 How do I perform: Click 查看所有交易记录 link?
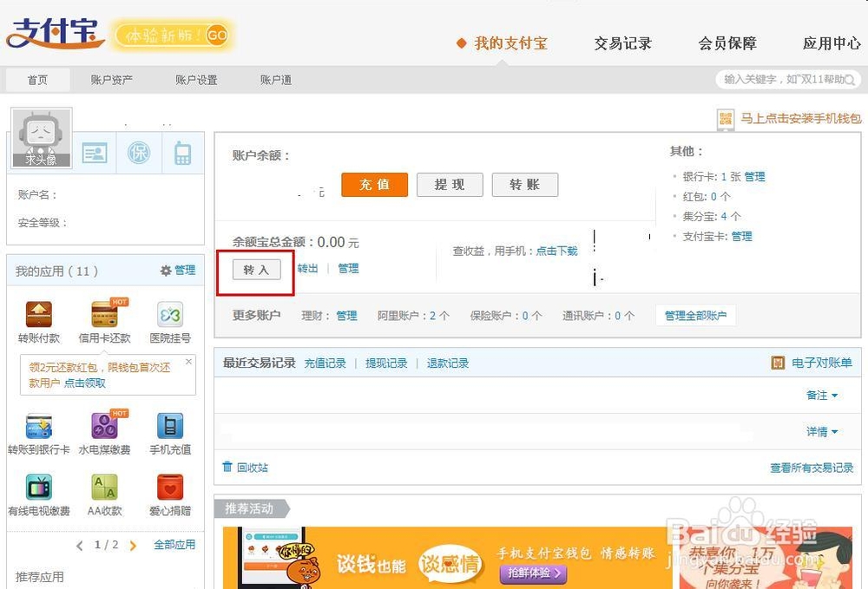[x=812, y=468]
